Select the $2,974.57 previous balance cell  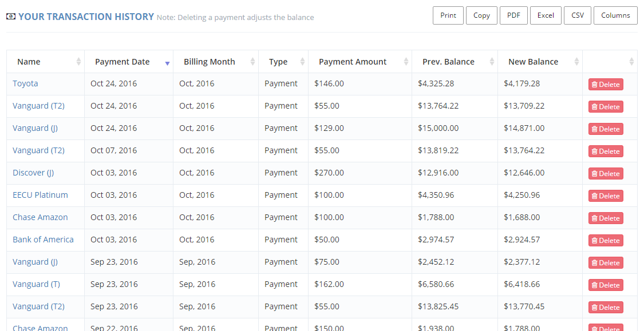click(455, 240)
